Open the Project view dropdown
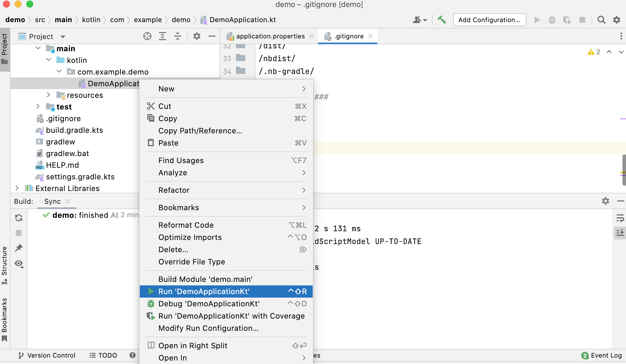Viewport: 626px width, 364px height. [x=63, y=37]
